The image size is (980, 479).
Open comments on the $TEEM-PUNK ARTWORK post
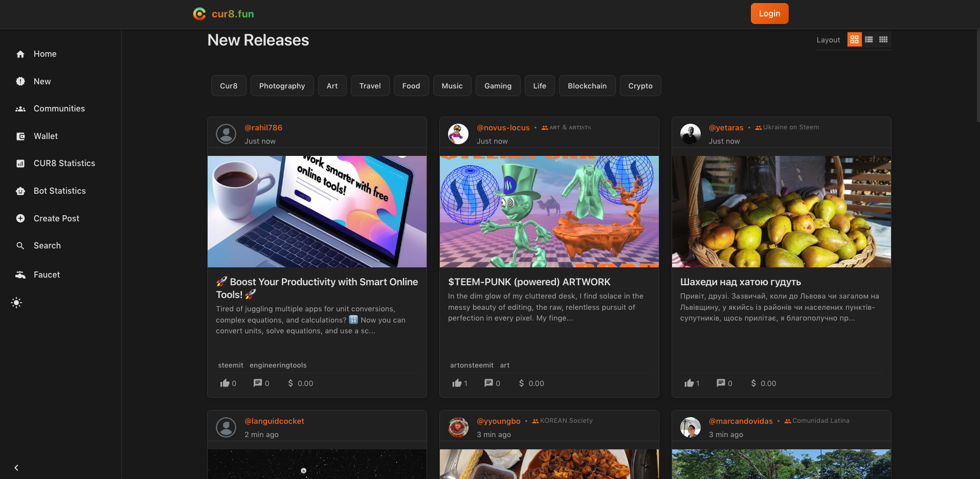pyautogui.click(x=489, y=383)
